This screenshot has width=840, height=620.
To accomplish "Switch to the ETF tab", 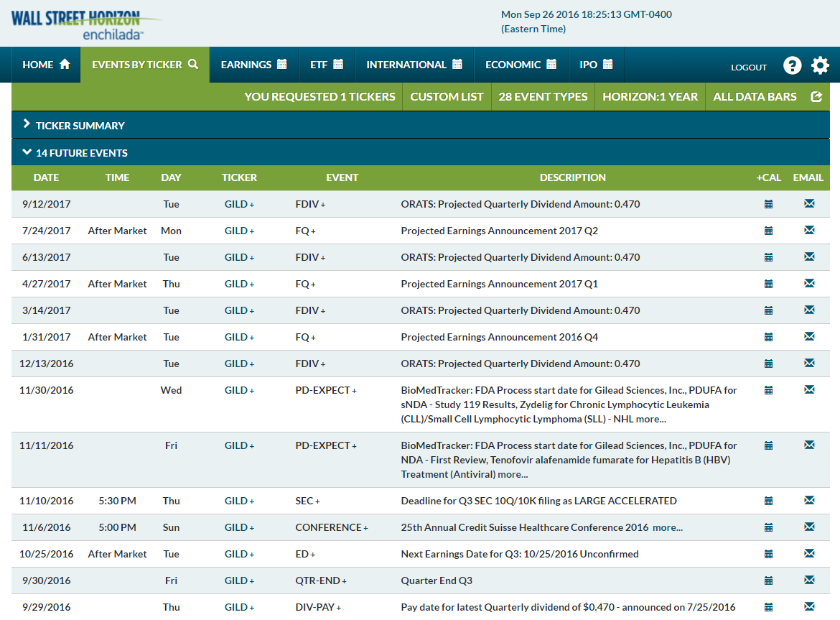I will point(326,64).
